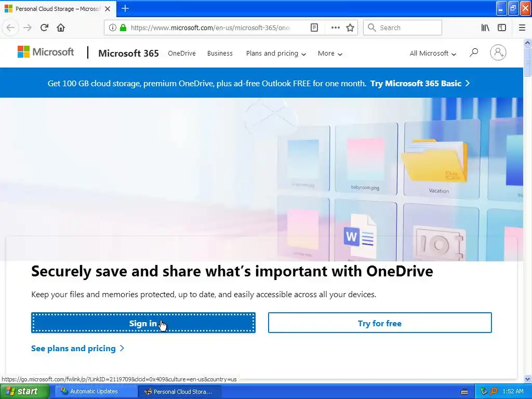532x399 pixels.
Task: Expand the More dropdown menu
Action: click(x=330, y=54)
